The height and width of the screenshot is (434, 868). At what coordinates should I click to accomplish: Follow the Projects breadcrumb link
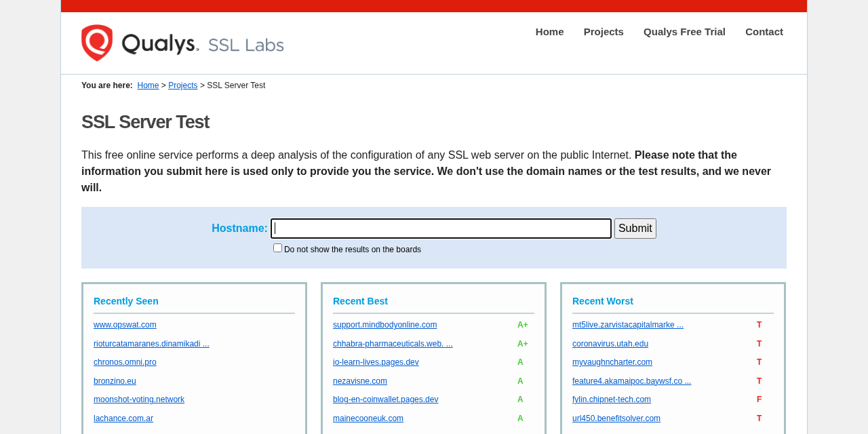(183, 85)
